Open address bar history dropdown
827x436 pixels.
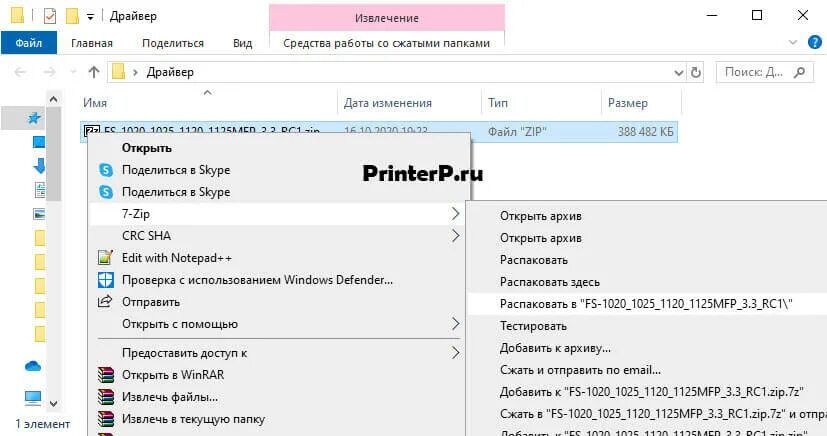coord(679,73)
